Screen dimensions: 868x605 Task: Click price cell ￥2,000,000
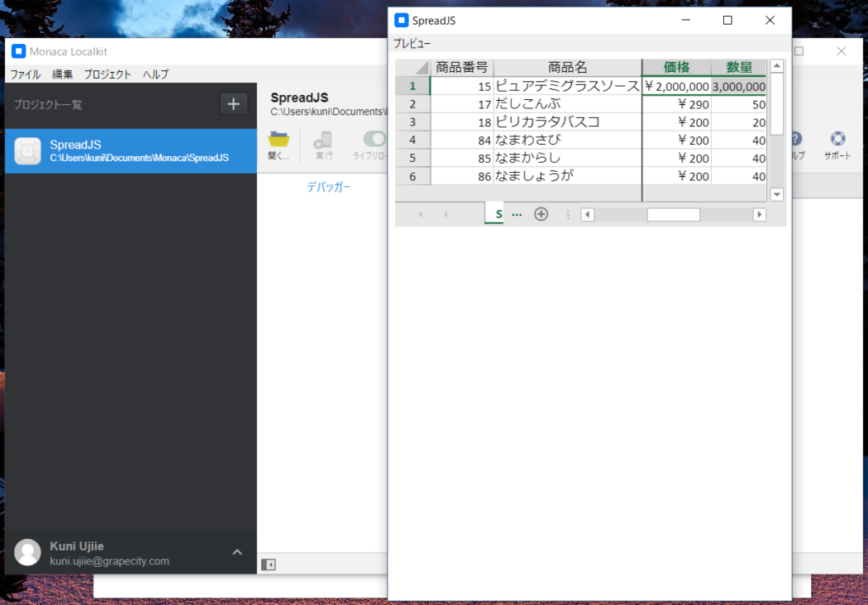(676, 86)
